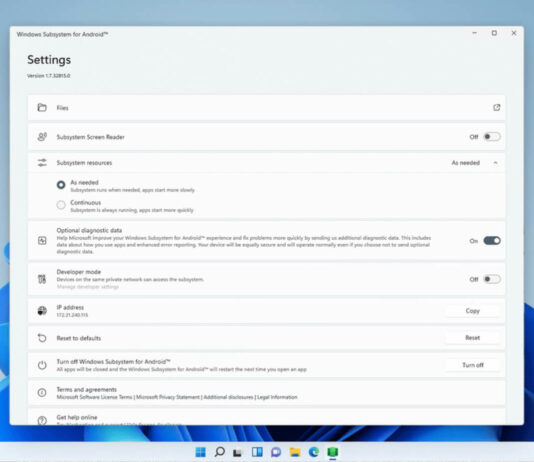Click the Subsystem resources sliders icon
534x462 pixels.
(x=42, y=163)
